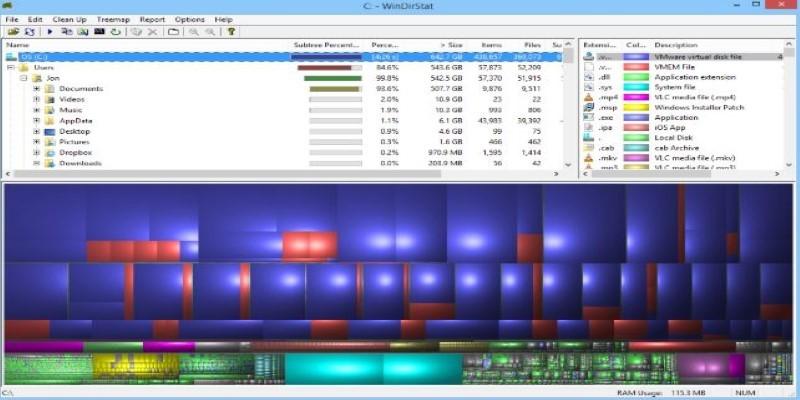The width and height of the screenshot is (800, 400).
Task: Click the blue play arrow toolbar icon
Action: [x=50, y=32]
